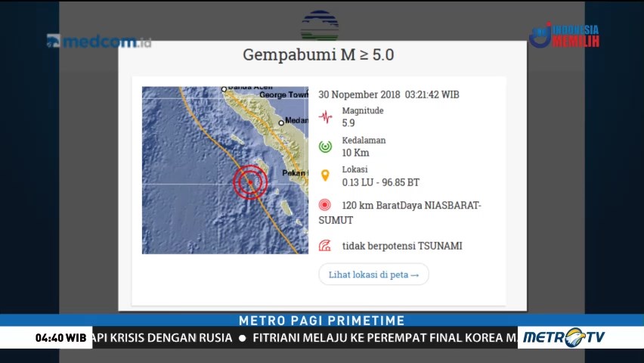Click the Banda Aceh marker on map
The image size is (644, 363).
tap(224, 88)
